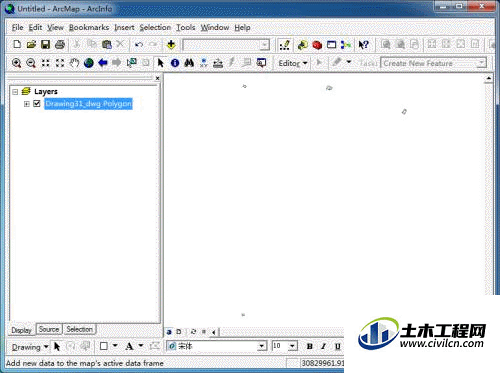Switch to the Source tab

49,329
